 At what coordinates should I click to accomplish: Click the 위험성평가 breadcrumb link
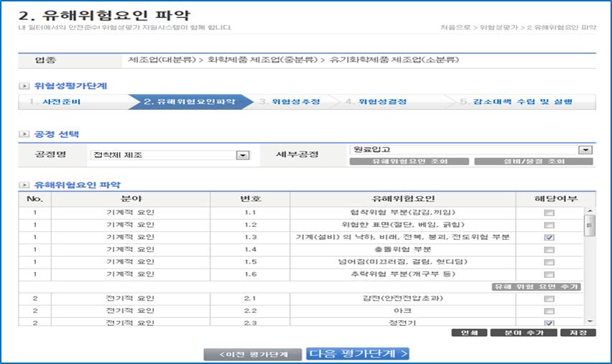click(499, 27)
